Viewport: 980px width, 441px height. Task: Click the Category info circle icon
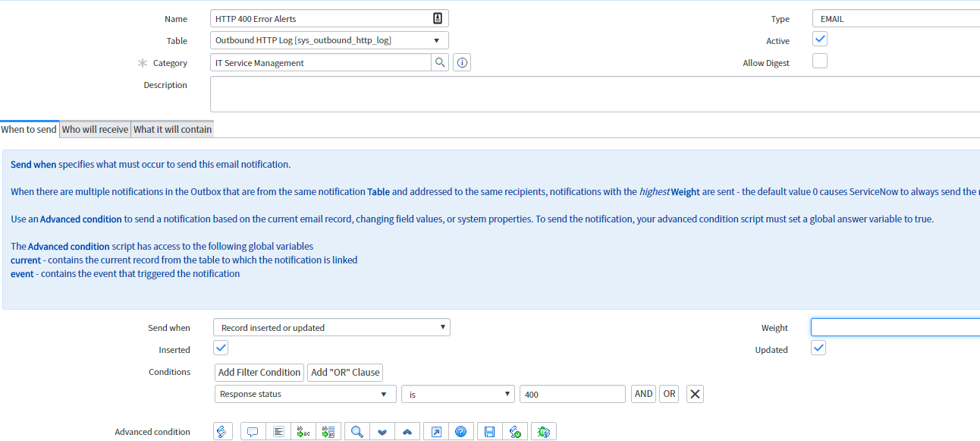tap(461, 62)
